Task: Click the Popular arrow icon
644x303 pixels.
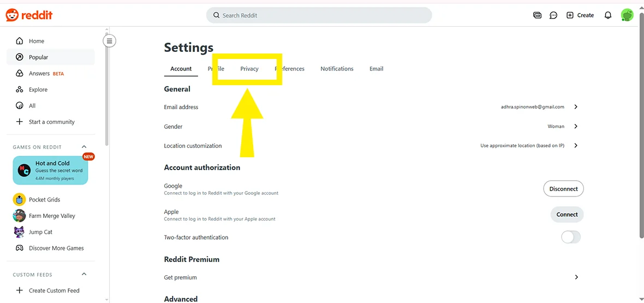Action: [x=19, y=57]
